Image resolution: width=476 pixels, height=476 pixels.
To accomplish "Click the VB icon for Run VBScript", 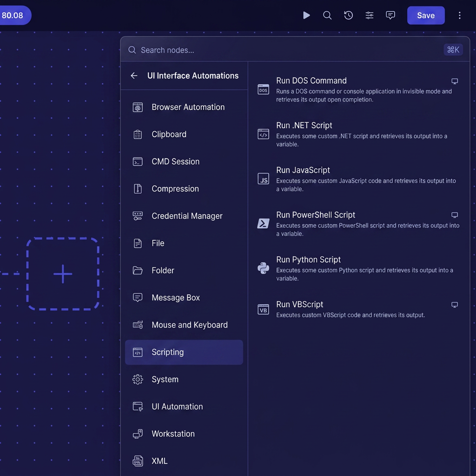I will 263,310.
